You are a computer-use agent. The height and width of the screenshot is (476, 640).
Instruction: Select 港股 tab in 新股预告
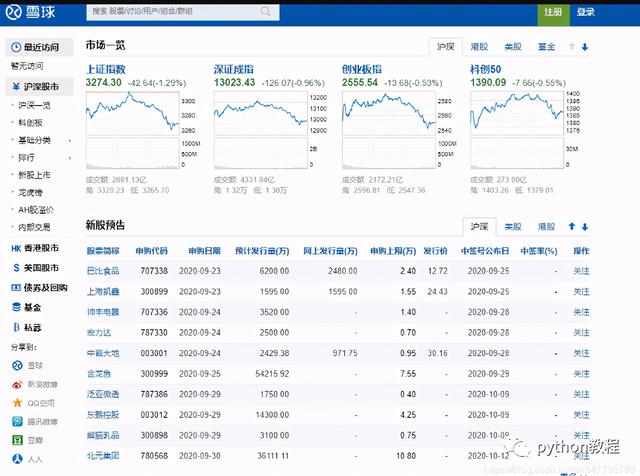pos(547,227)
